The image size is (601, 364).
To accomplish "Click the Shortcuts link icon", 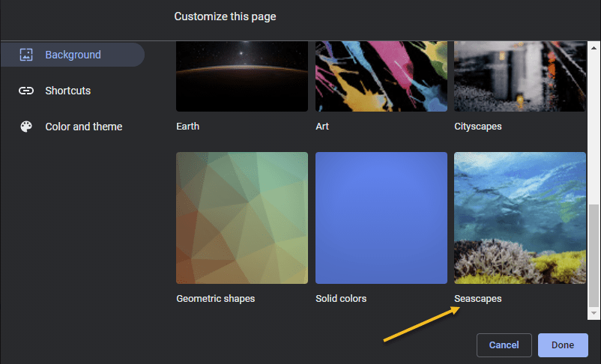I will (26, 91).
